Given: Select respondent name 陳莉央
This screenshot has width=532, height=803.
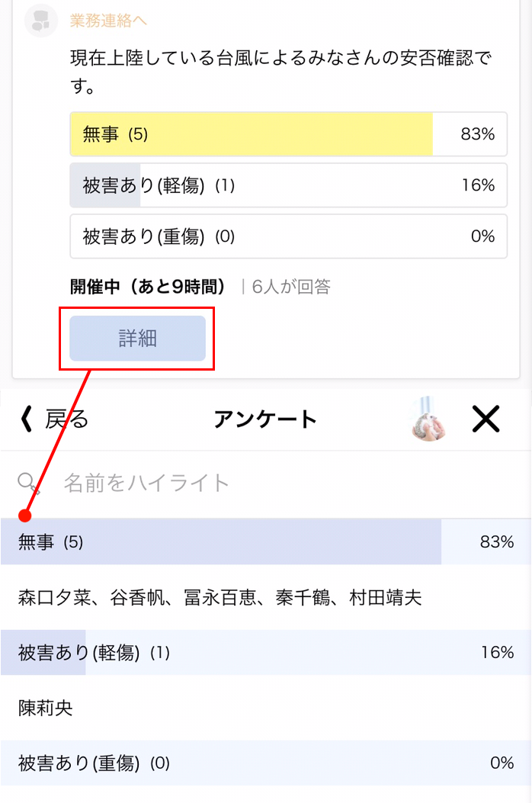Looking at the screenshot, I should coord(46,708).
